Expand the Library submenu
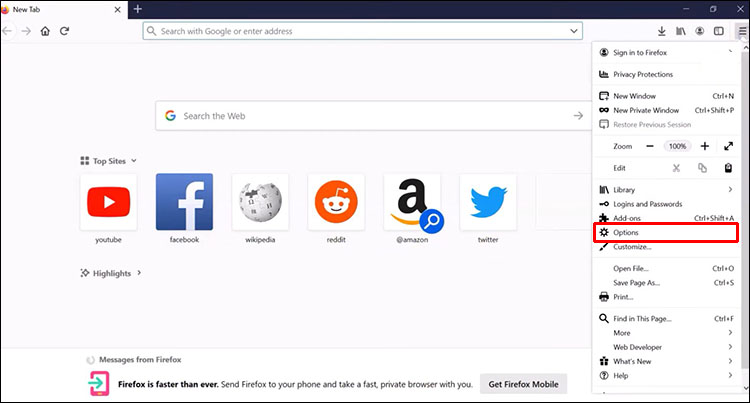The height and width of the screenshot is (403, 750). [730, 189]
